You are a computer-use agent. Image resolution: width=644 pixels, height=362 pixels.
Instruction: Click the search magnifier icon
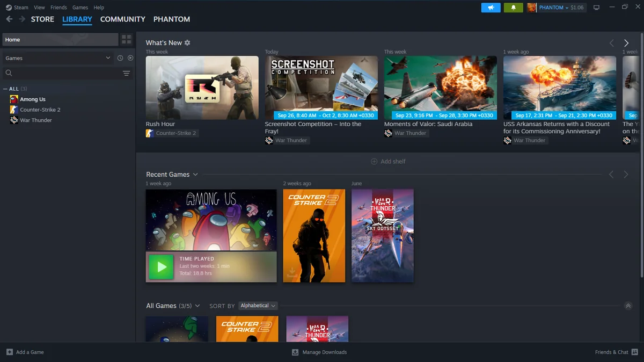[x=9, y=73]
